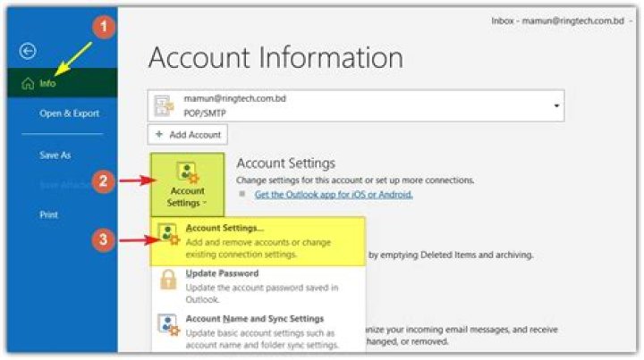The image size is (644, 360).
Task: Open Get the Outlook app link
Action: [x=334, y=195]
